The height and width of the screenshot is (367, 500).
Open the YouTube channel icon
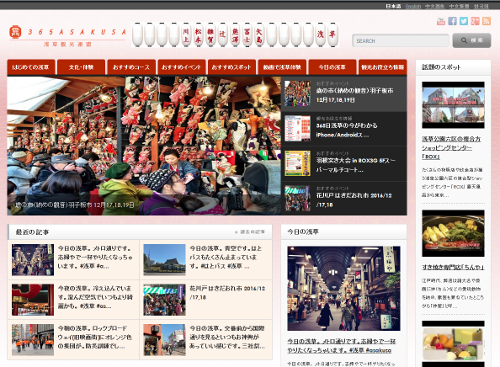point(441,21)
